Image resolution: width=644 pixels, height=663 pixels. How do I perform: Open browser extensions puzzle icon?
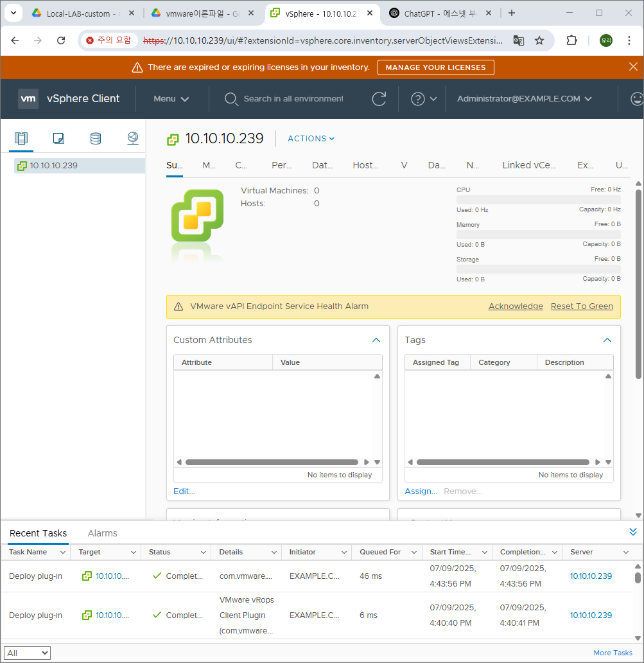pyautogui.click(x=571, y=40)
